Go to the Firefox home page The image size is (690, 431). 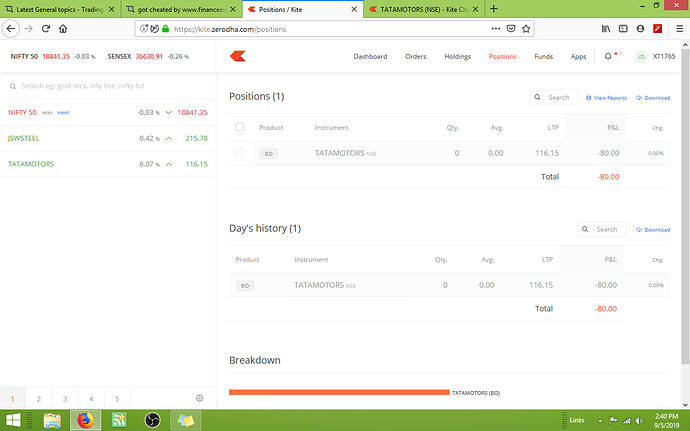(63, 29)
